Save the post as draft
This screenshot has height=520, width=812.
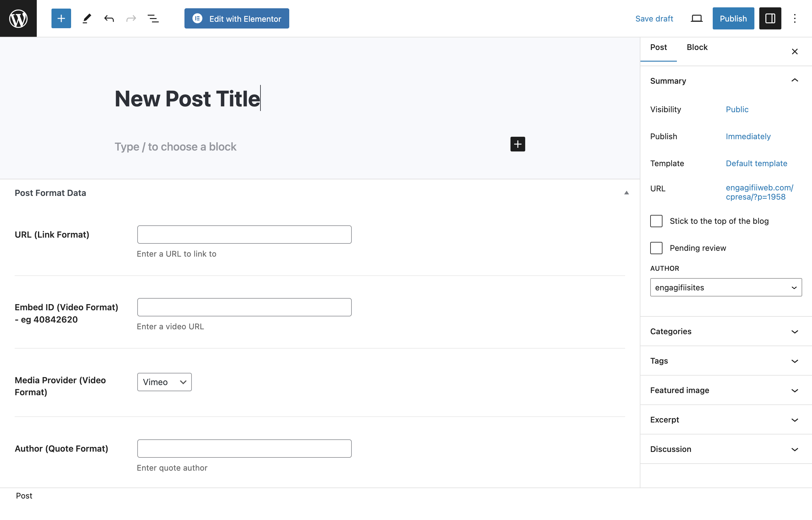(x=654, y=19)
